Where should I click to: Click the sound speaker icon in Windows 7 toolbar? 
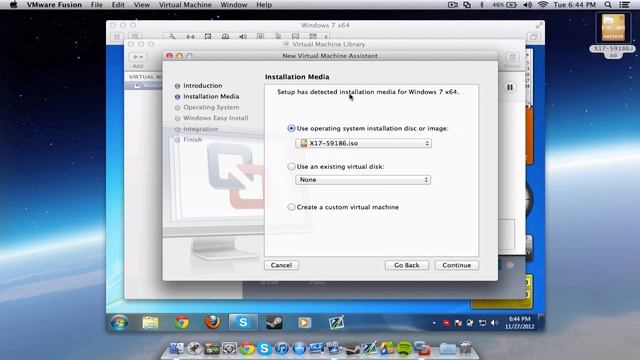243,37
